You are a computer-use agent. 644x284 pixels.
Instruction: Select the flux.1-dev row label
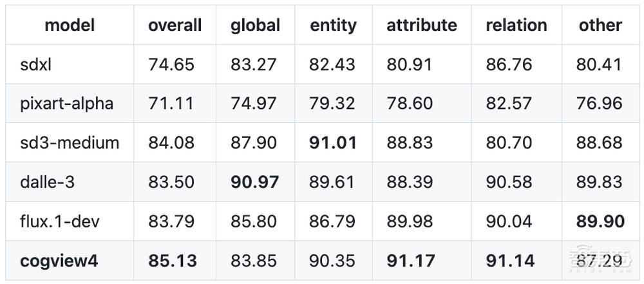[59, 222]
